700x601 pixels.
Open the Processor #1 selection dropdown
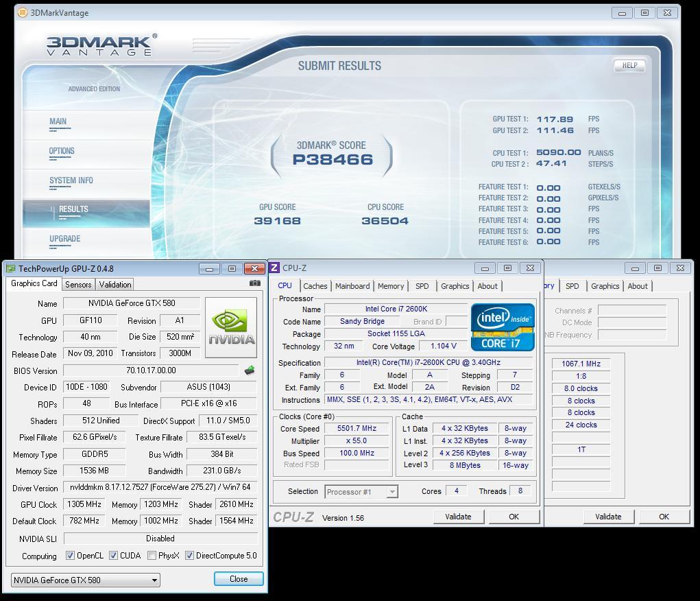click(361, 491)
